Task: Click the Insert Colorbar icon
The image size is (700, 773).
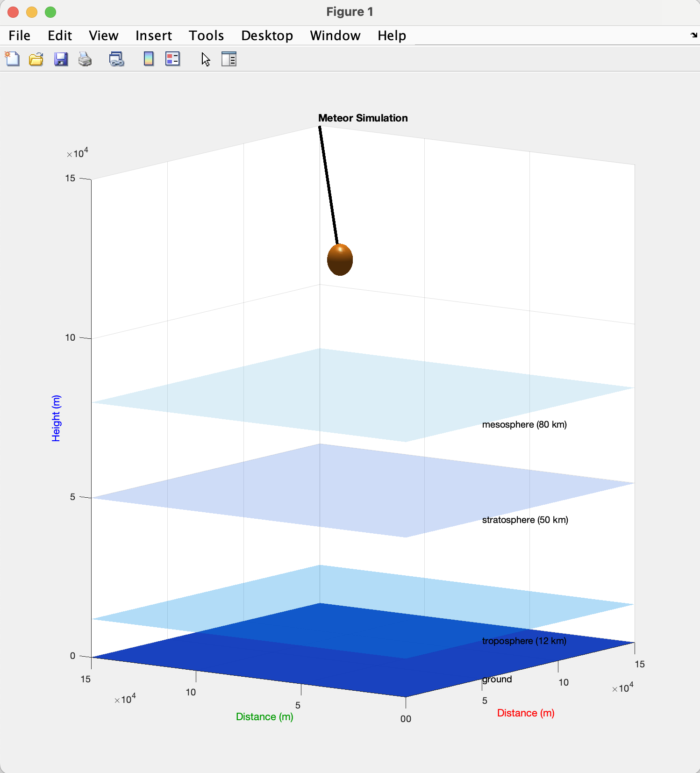Action: (x=149, y=59)
